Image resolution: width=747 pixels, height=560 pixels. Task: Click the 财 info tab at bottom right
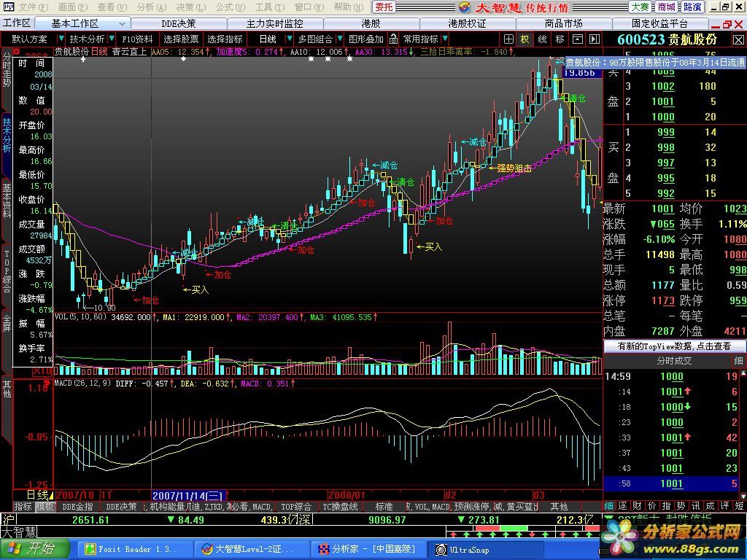638,506
